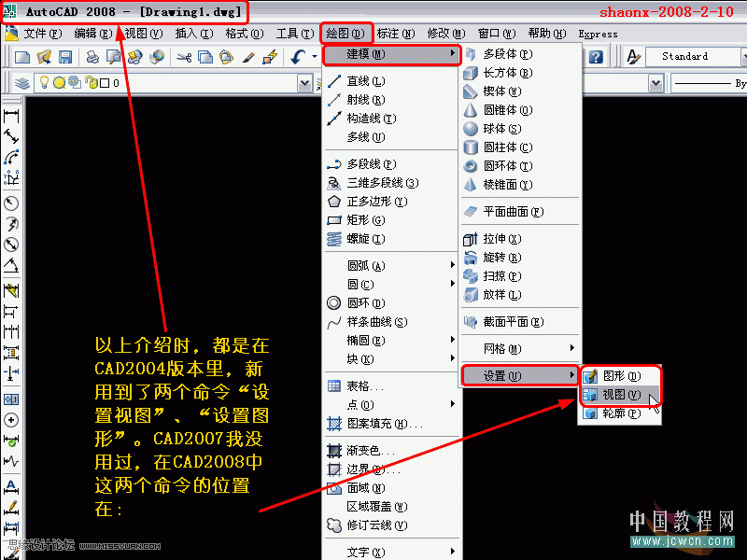This screenshot has width=747, height=560.
Task: Toggle the layer 0 freeze sun icon
Action: (x=59, y=83)
